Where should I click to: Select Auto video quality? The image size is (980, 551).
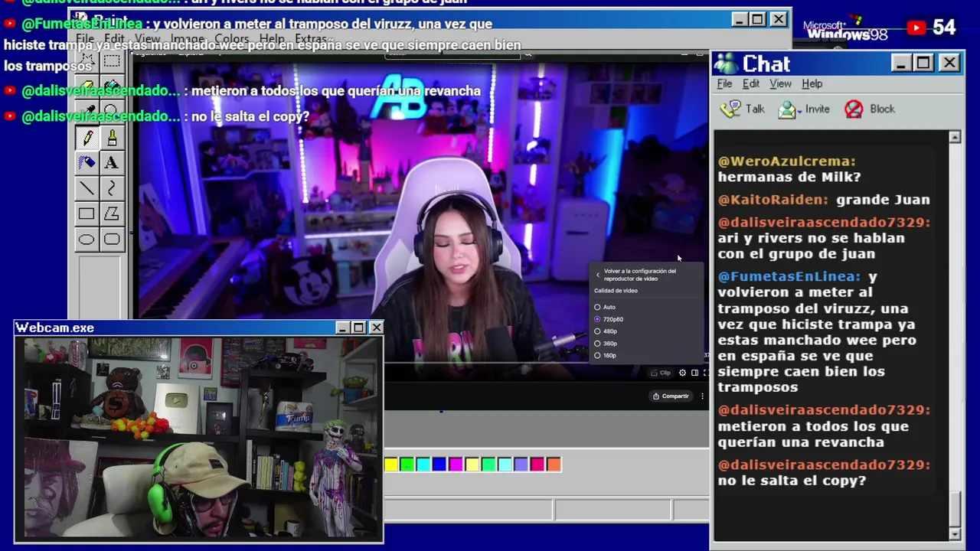coord(605,307)
